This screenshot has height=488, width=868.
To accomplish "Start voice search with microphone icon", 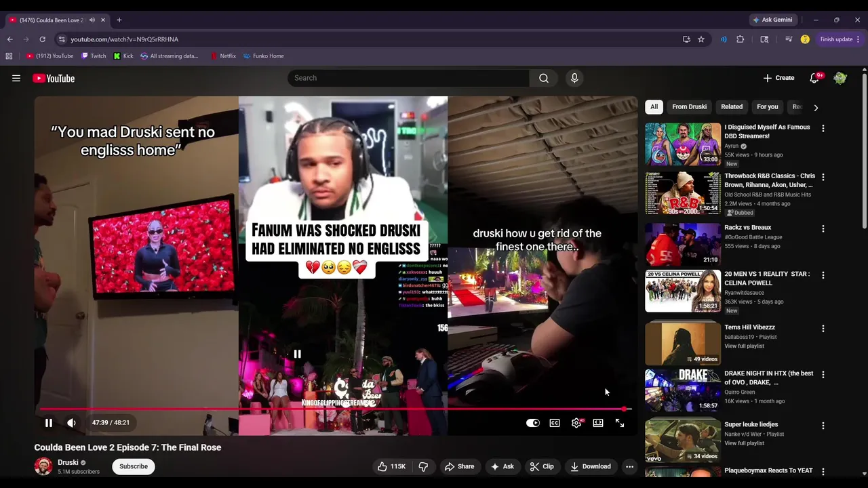I will coord(574,78).
